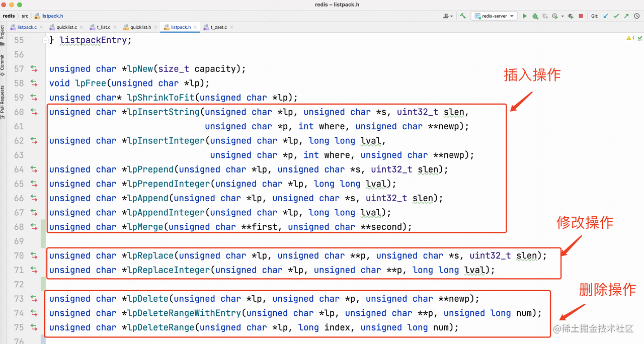
Task: Click gutter navigation icon on line 65
Action: [x=34, y=184]
